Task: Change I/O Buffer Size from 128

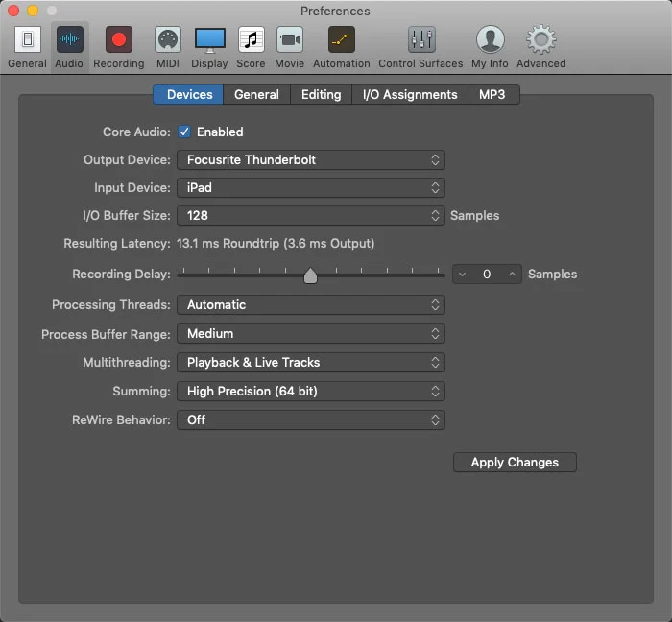Action: tap(311, 215)
